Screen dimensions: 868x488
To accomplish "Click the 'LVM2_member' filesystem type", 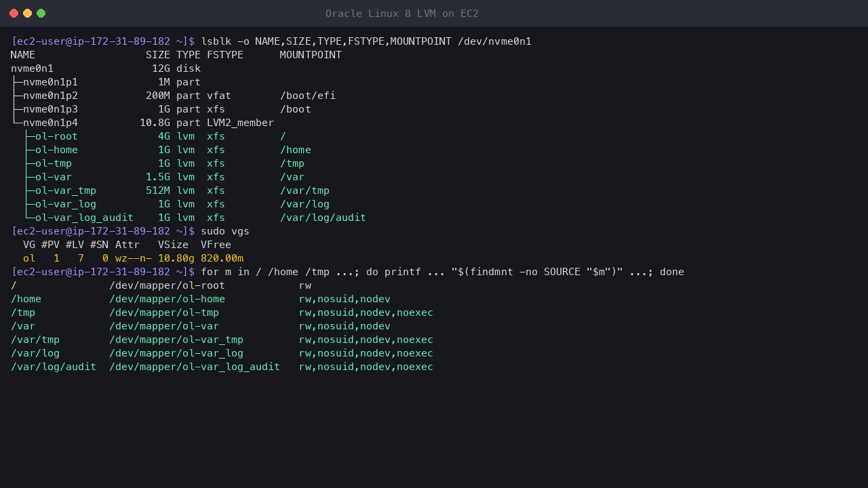I will click(241, 123).
